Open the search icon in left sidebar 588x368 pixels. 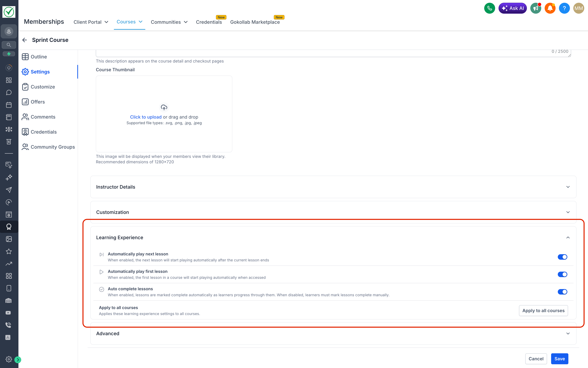(x=9, y=45)
